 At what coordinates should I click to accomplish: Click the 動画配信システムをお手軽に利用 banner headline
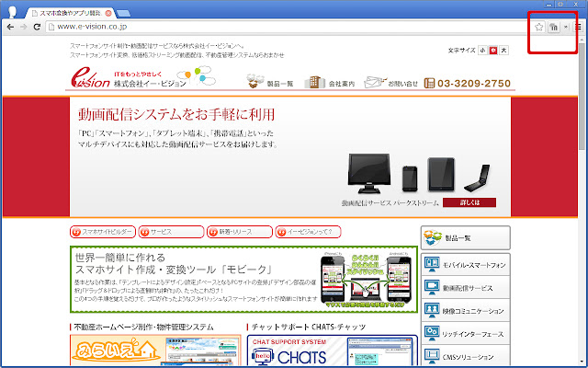tap(176, 114)
